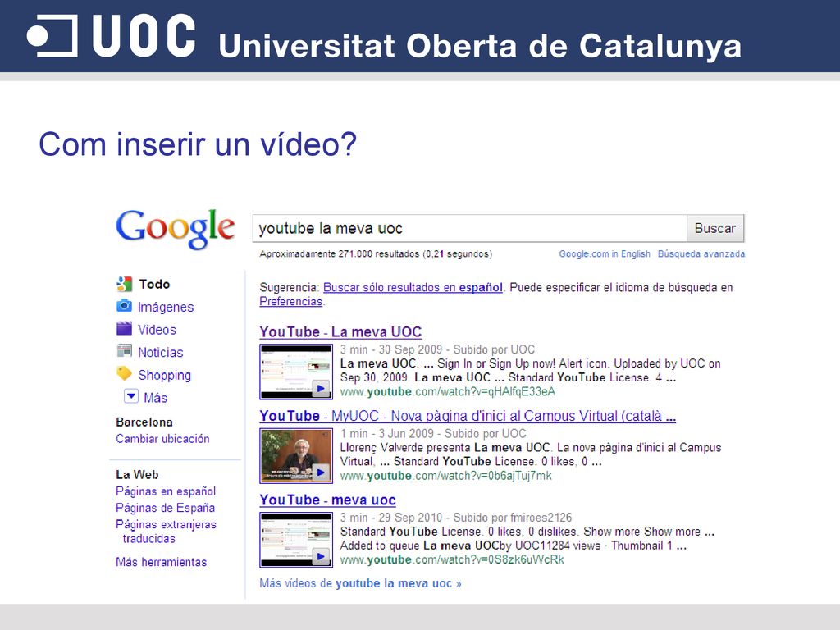
Task: Click the Google logo
Action: click(x=176, y=229)
